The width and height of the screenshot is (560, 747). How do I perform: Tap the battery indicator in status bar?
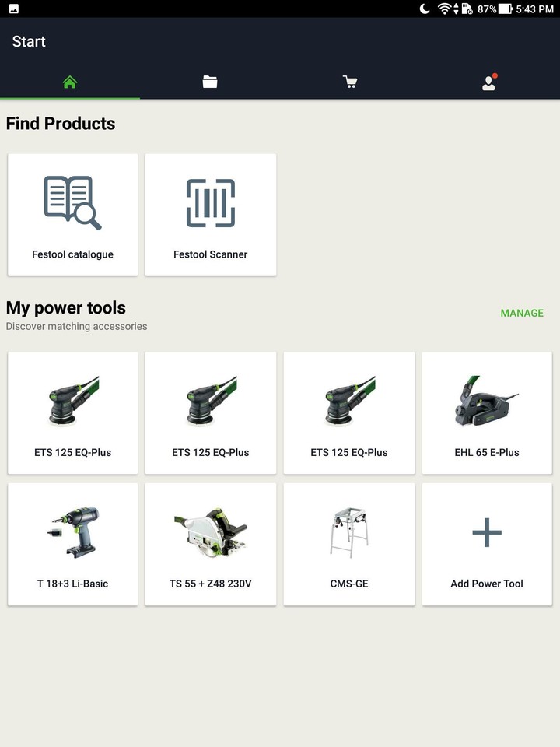pos(505,9)
